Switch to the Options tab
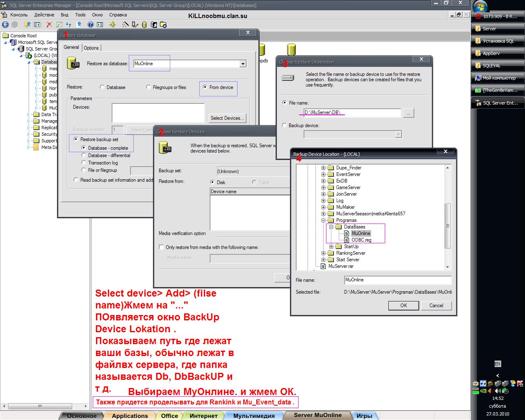Screen dimensions: 525x420 click(x=91, y=48)
